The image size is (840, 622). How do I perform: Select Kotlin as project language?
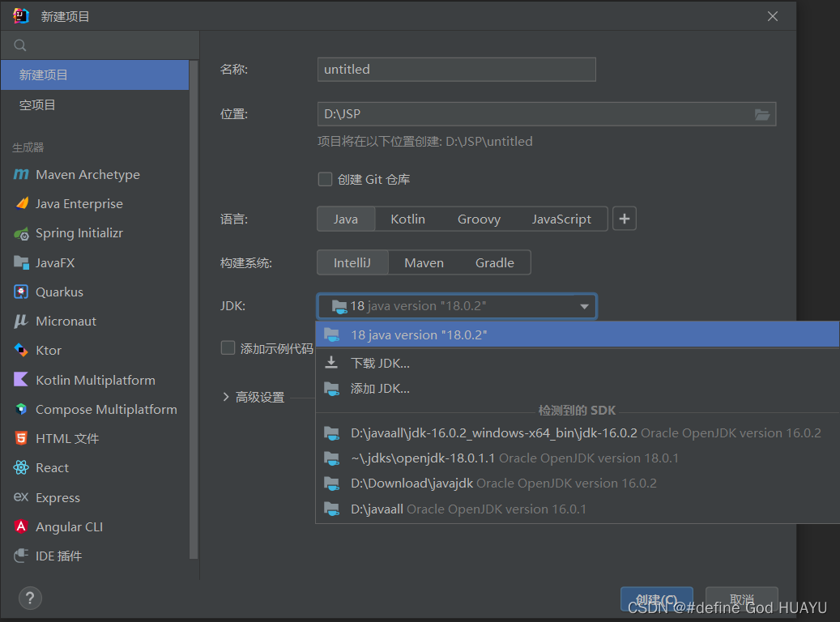407,219
